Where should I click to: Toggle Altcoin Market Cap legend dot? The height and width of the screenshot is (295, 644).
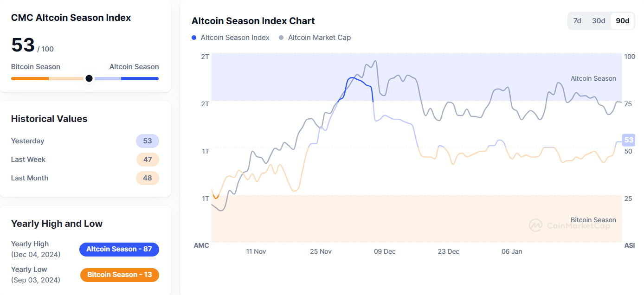[x=281, y=38]
